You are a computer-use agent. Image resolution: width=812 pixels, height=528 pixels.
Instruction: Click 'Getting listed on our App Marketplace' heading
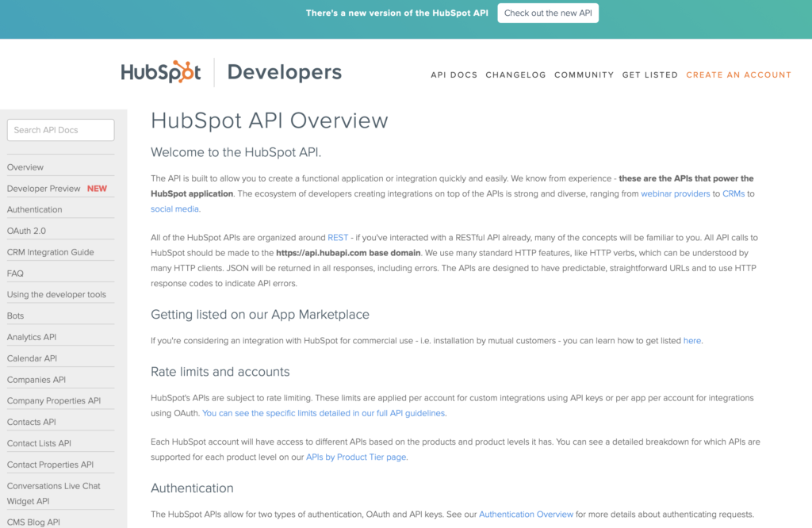click(x=260, y=315)
